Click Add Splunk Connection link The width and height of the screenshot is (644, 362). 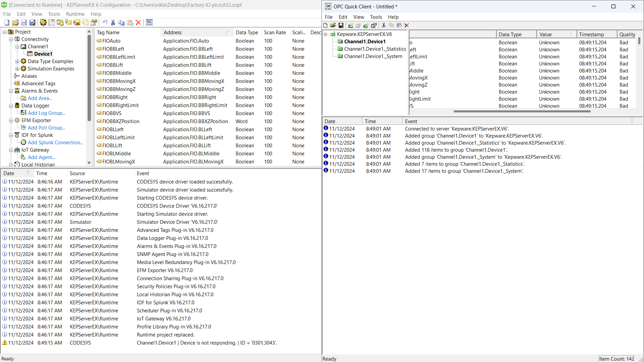pyautogui.click(x=55, y=142)
